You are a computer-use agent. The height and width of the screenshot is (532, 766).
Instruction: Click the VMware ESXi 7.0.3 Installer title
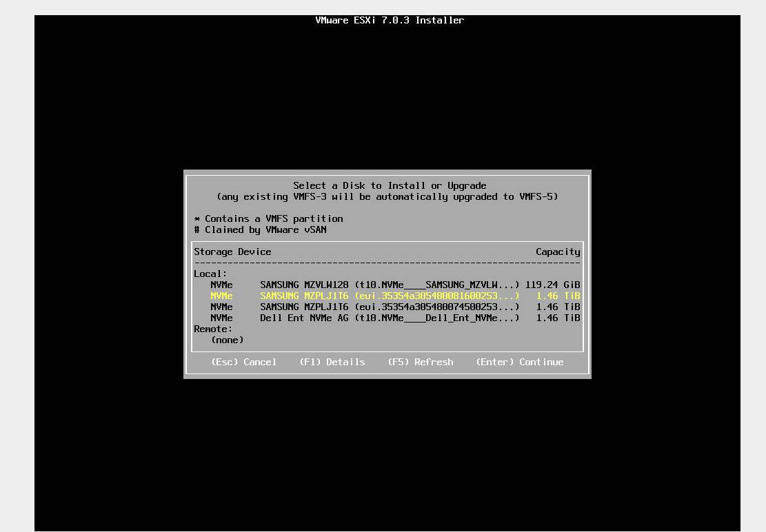point(390,20)
